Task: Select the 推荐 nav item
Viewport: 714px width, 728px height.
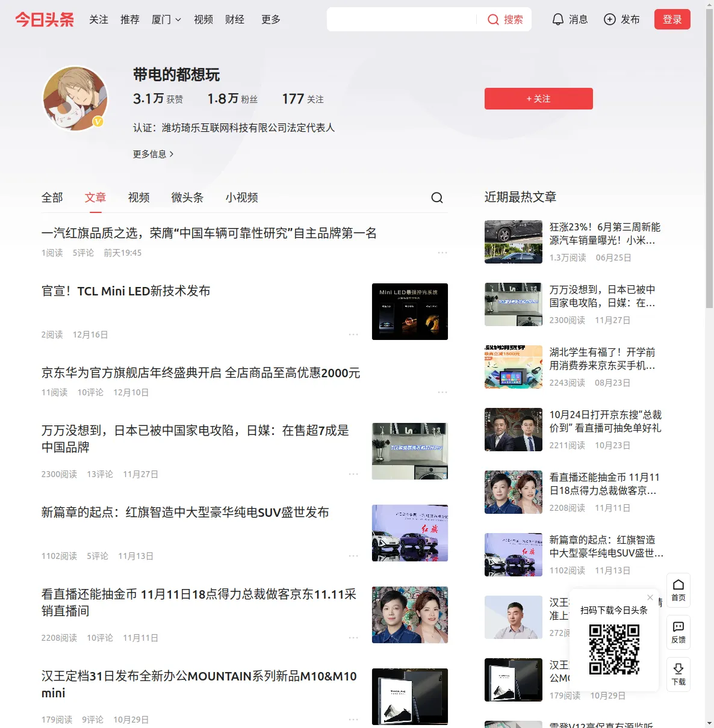Action: click(130, 20)
